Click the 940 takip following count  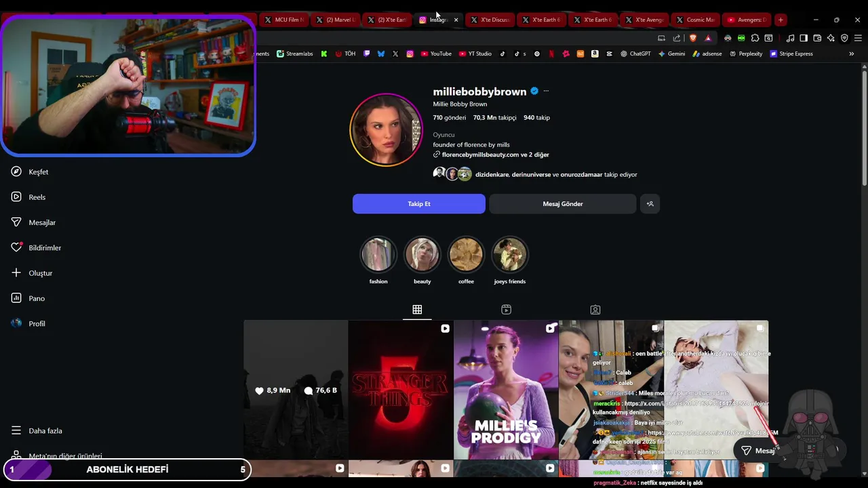tap(536, 118)
